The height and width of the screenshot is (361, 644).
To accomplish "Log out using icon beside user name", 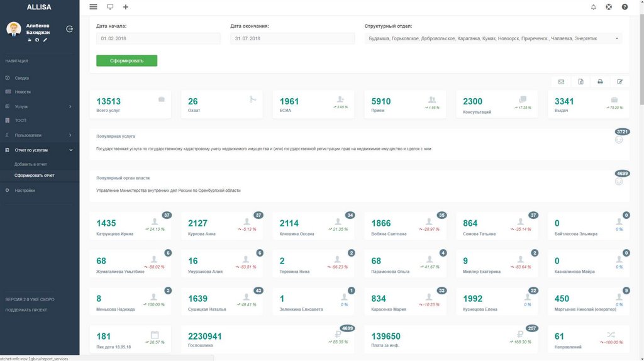I will pos(69,28).
